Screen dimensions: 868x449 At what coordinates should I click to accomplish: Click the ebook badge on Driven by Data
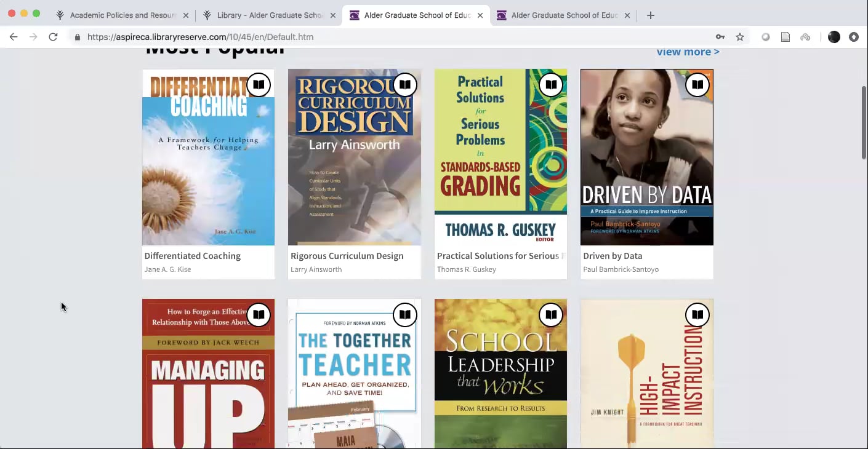coord(697,85)
